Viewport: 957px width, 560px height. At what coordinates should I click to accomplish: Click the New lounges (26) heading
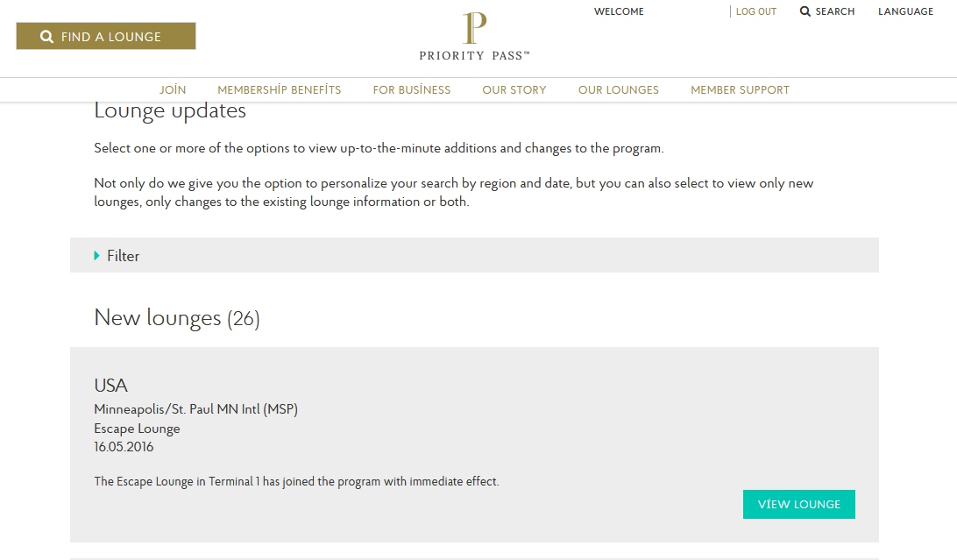click(177, 318)
